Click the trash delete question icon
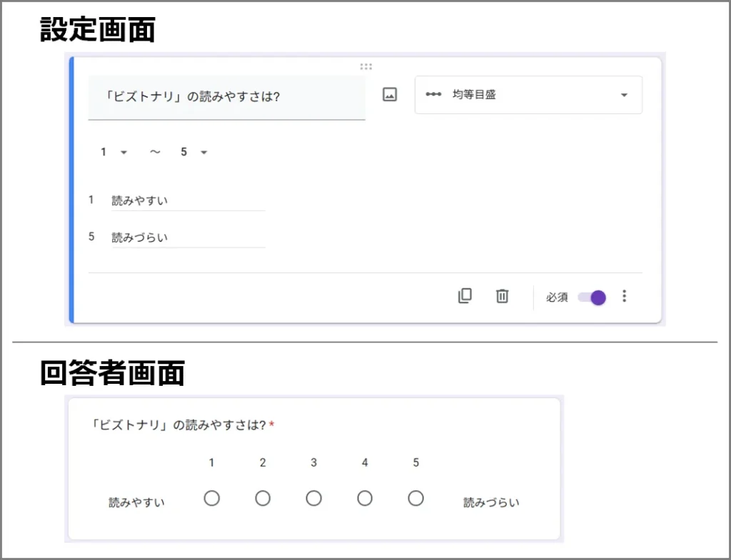This screenshot has height=560, width=731. click(x=503, y=296)
